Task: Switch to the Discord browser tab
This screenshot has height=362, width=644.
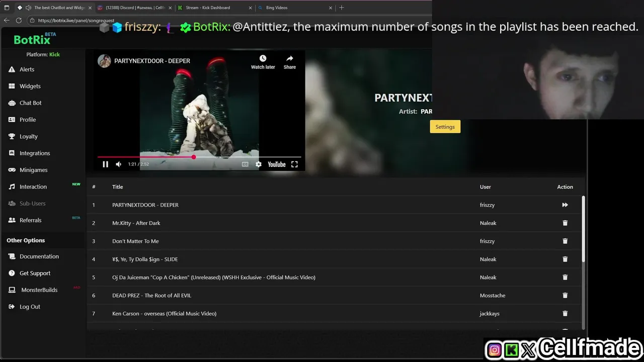Action: 133,8
